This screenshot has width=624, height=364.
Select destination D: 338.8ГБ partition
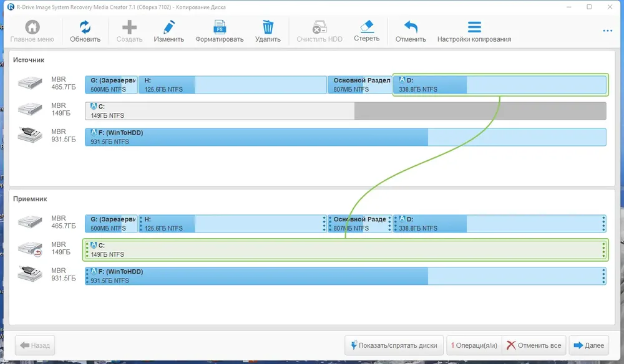tap(500, 224)
